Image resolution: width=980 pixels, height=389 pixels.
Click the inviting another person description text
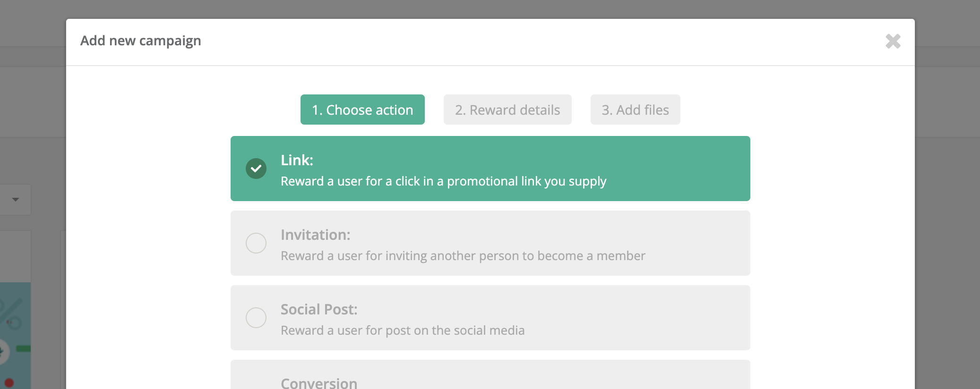(463, 256)
